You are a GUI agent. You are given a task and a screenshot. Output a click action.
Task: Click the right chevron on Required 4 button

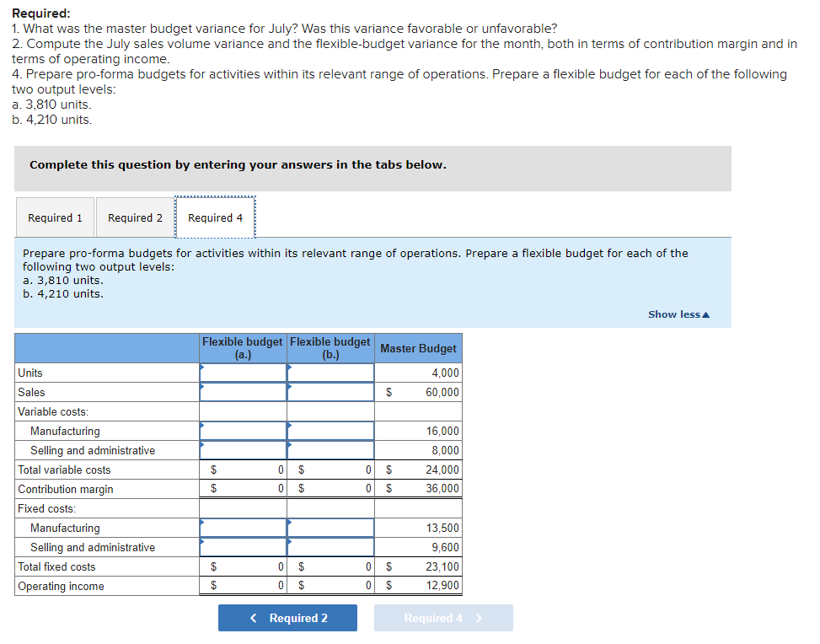pyautogui.click(x=479, y=618)
